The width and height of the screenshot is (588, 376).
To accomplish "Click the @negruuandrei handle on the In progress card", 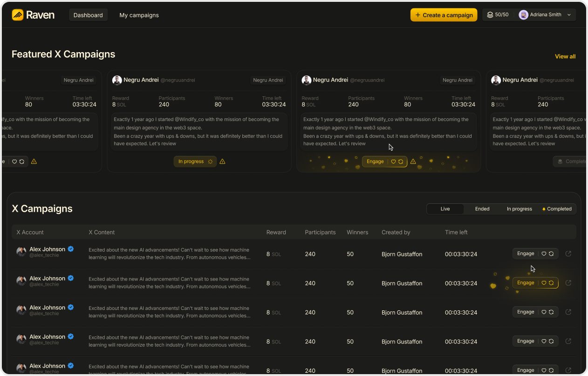I will pos(178,80).
